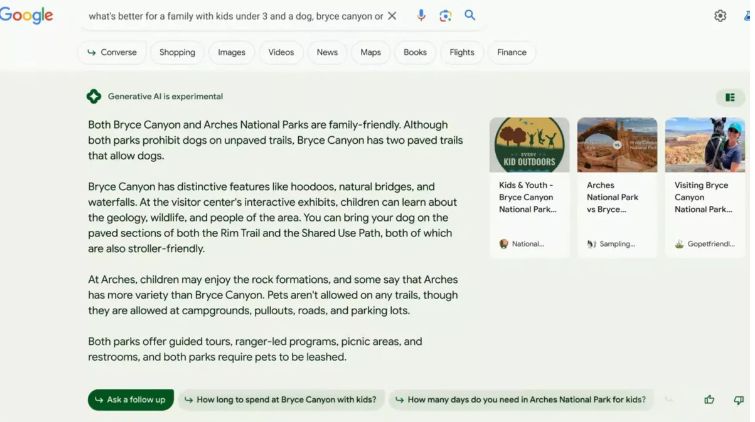This screenshot has height=422, width=755.
Task: Click Ask a follow up button
Action: click(x=130, y=400)
